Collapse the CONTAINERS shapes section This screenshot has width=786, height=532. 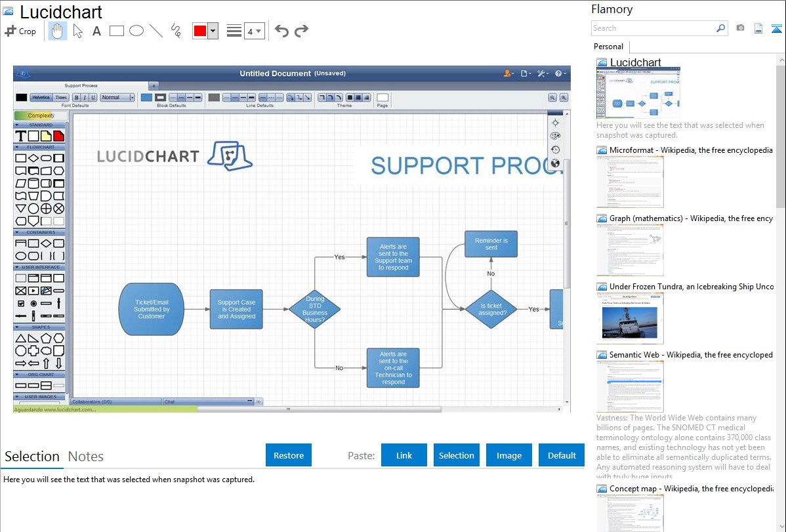(x=39, y=232)
